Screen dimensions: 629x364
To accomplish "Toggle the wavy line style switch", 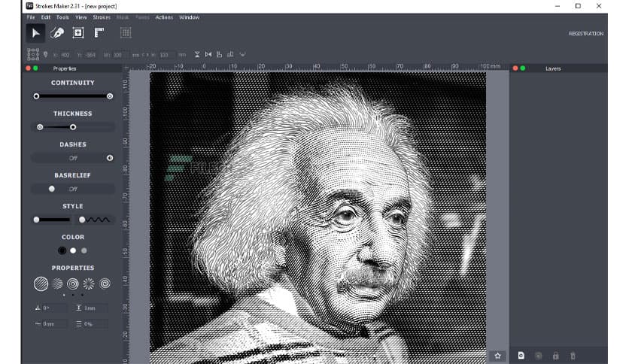I will [96, 220].
